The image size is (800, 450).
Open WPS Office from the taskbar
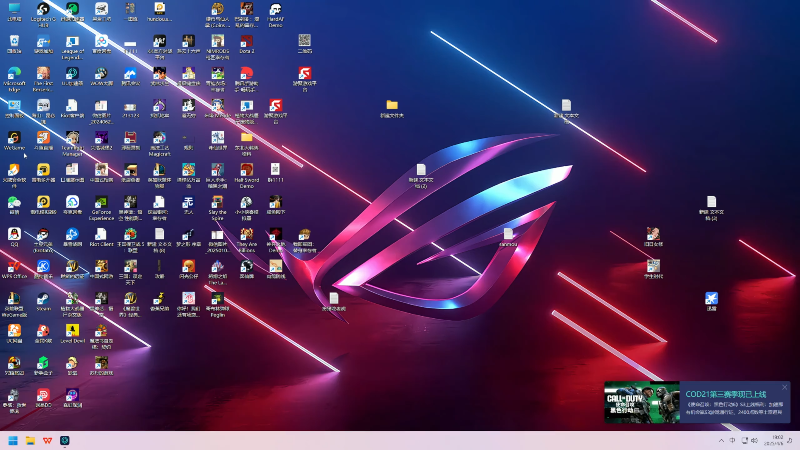click(x=47, y=440)
